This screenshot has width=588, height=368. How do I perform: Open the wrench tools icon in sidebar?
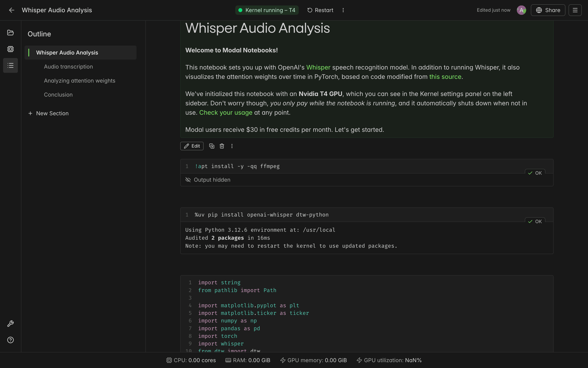(x=10, y=324)
